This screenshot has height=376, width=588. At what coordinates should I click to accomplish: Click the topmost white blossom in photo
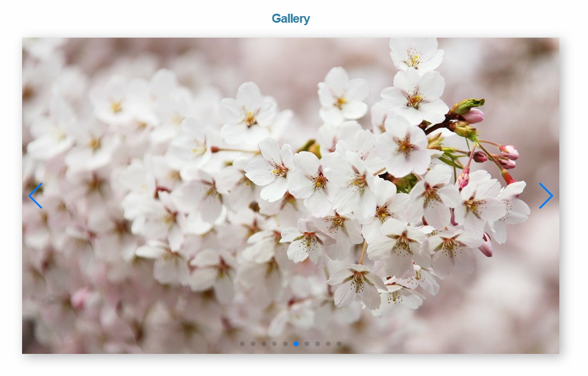point(415,55)
